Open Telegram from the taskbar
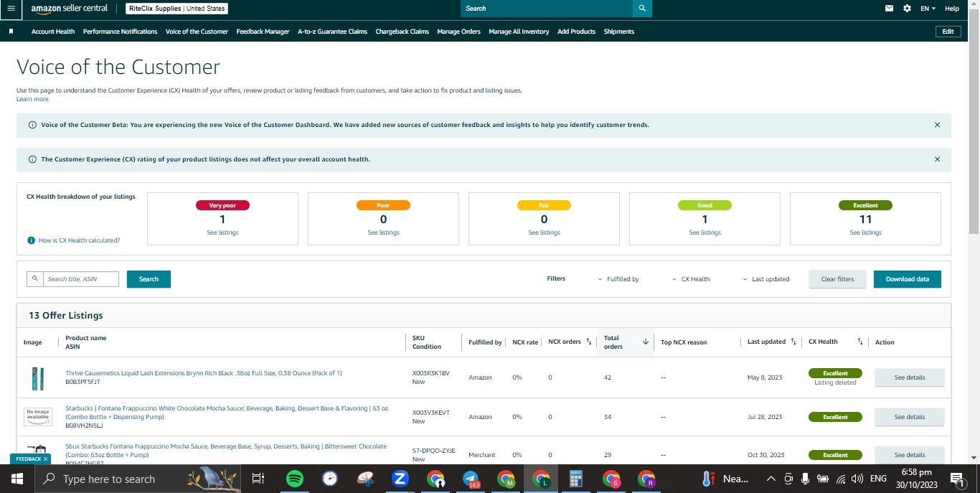 [471, 479]
